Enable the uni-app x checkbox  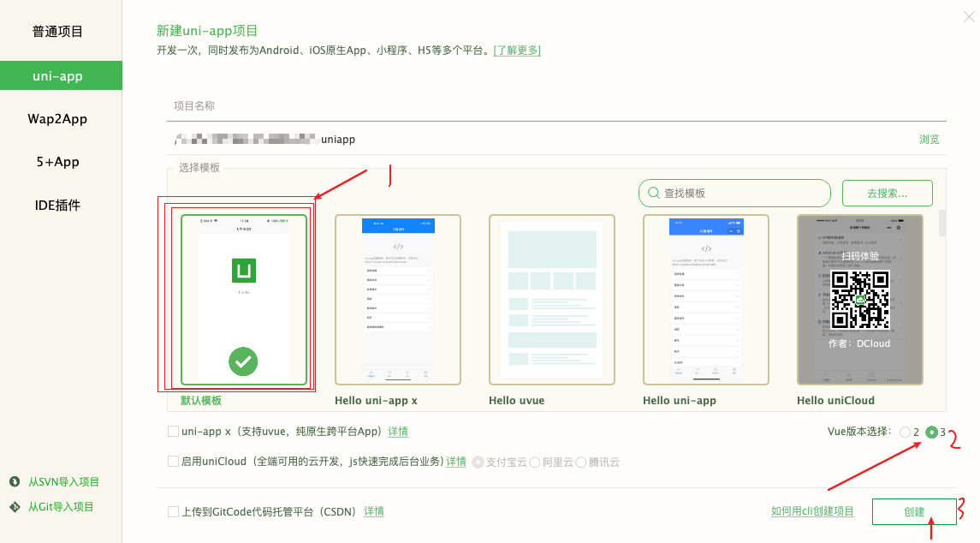pos(173,432)
